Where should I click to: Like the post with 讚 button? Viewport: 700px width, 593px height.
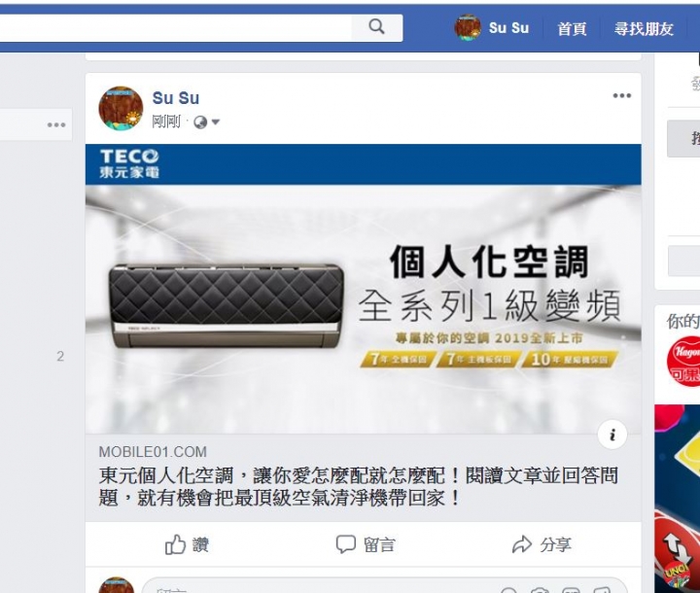(x=187, y=544)
